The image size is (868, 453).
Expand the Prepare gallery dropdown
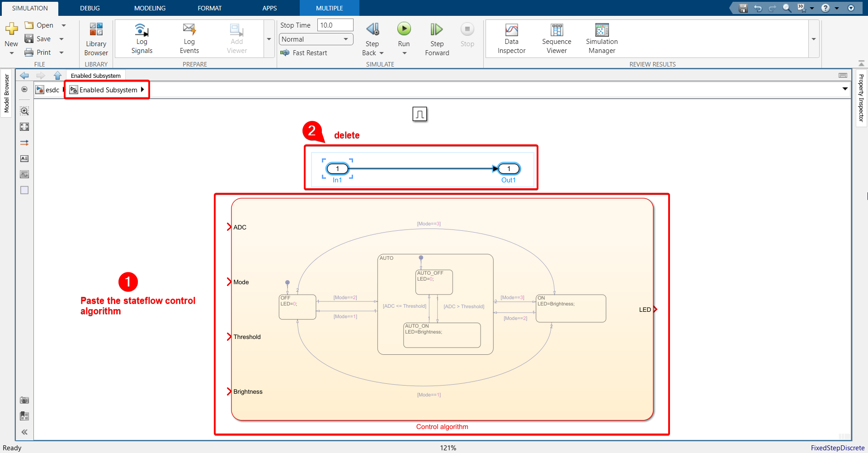[269, 39]
